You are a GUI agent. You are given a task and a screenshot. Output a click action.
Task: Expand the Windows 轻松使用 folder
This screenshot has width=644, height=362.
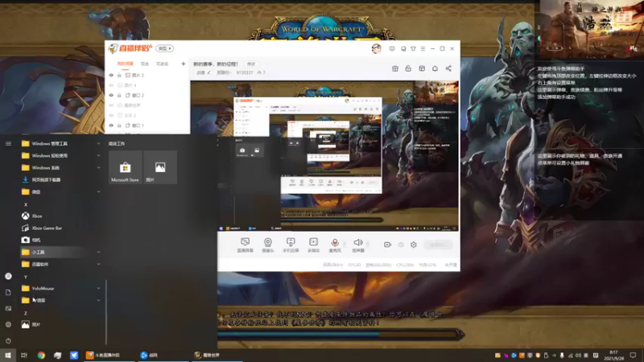pos(61,155)
